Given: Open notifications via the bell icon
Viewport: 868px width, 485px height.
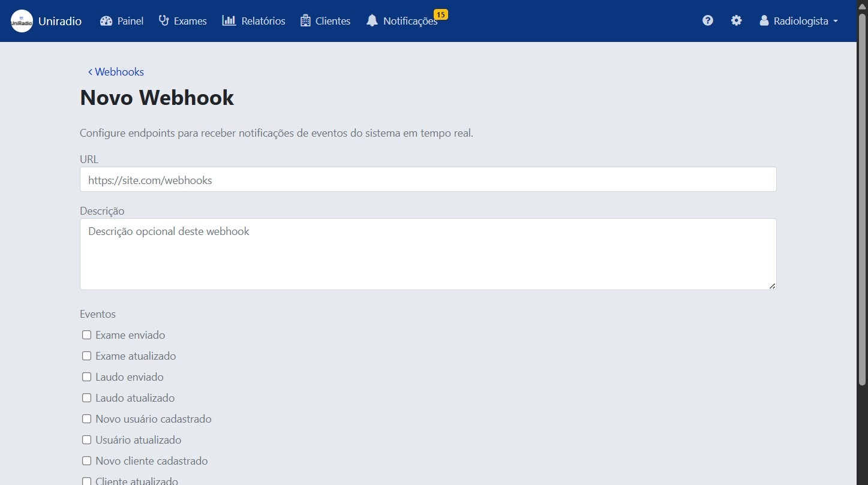Looking at the screenshot, I should coord(372,20).
